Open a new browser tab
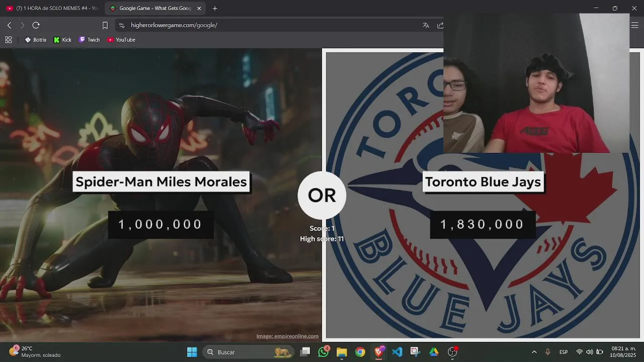Screen dimensions: 644x362 (x=215, y=8)
